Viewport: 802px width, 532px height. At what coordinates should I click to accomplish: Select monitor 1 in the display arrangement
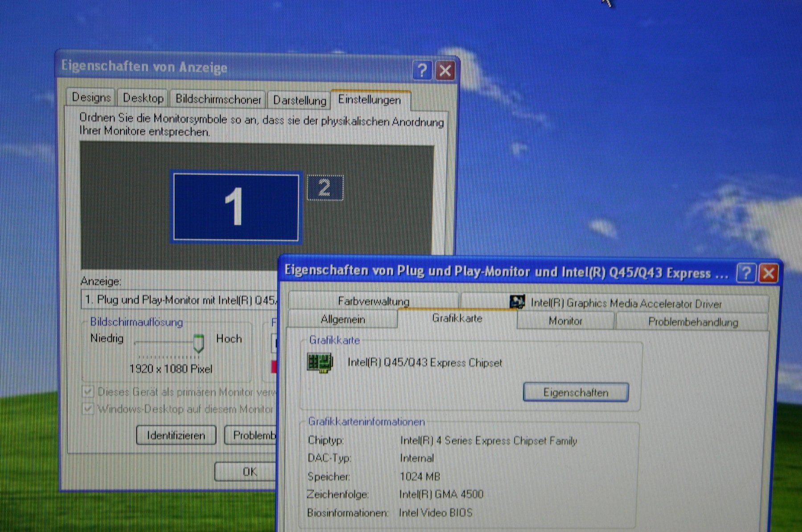236,207
